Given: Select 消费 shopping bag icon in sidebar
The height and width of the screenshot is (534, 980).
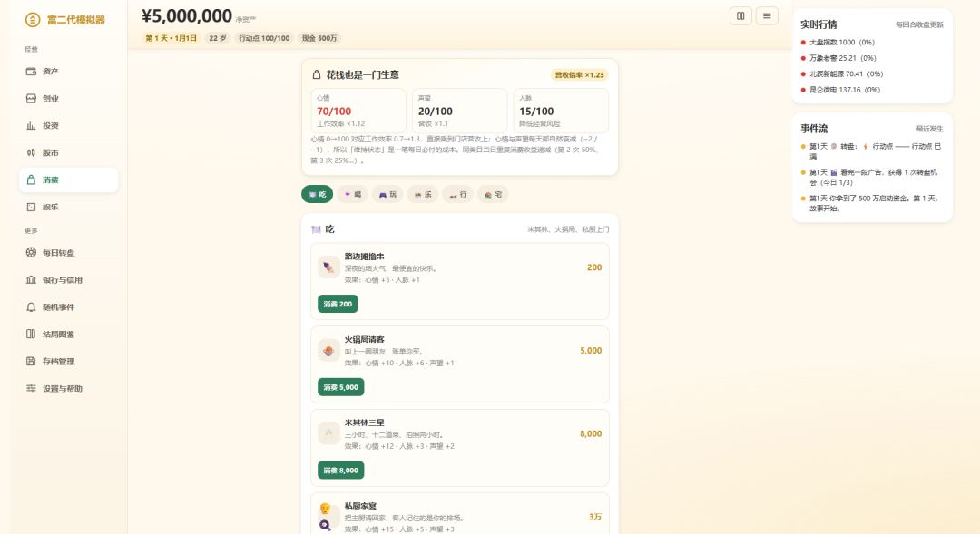Looking at the screenshot, I should pyautogui.click(x=31, y=180).
